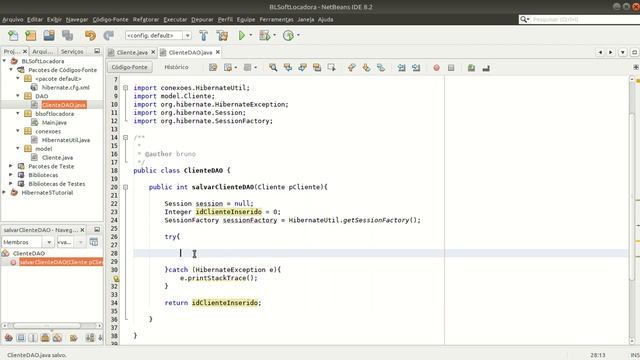The width and height of the screenshot is (640, 360).
Task: Click the Undo arrow icon
Action: [90, 36]
